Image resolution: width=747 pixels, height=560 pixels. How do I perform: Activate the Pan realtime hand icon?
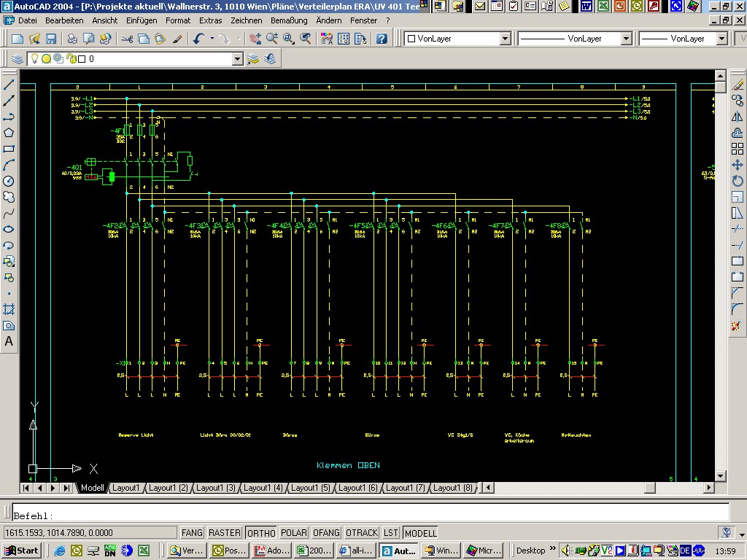point(255,39)
